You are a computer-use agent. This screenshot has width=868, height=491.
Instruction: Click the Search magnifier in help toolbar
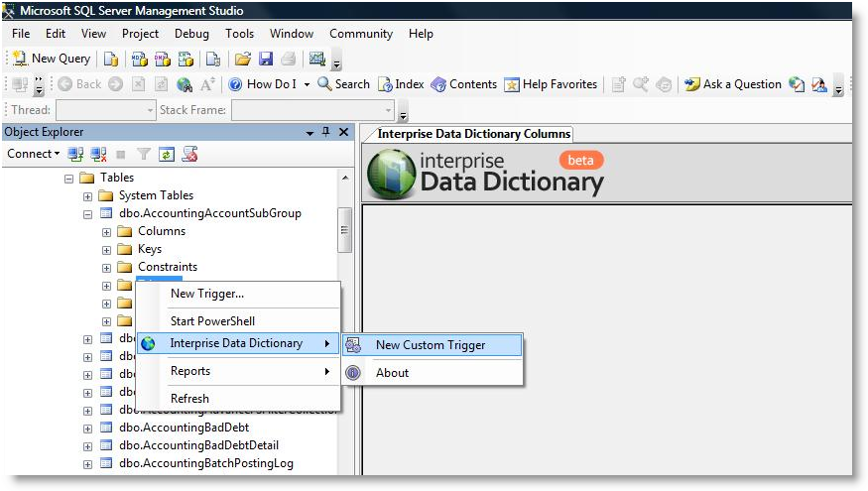pos(343,84)
